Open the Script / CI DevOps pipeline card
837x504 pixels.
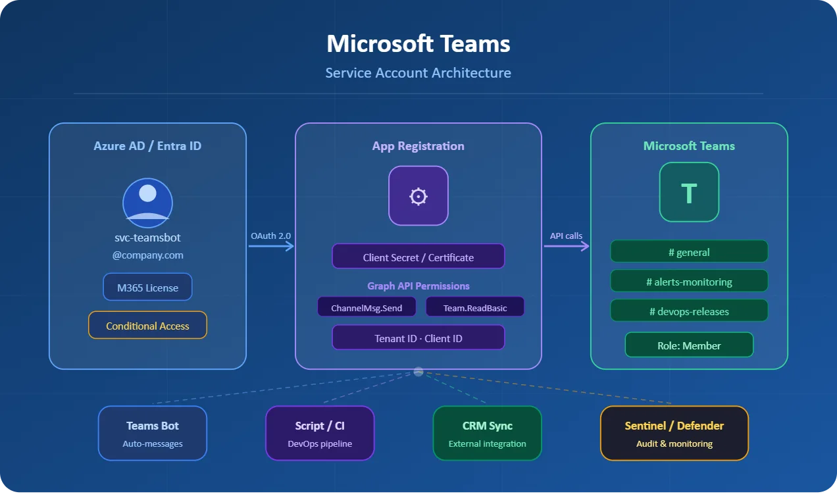point(320,433)
